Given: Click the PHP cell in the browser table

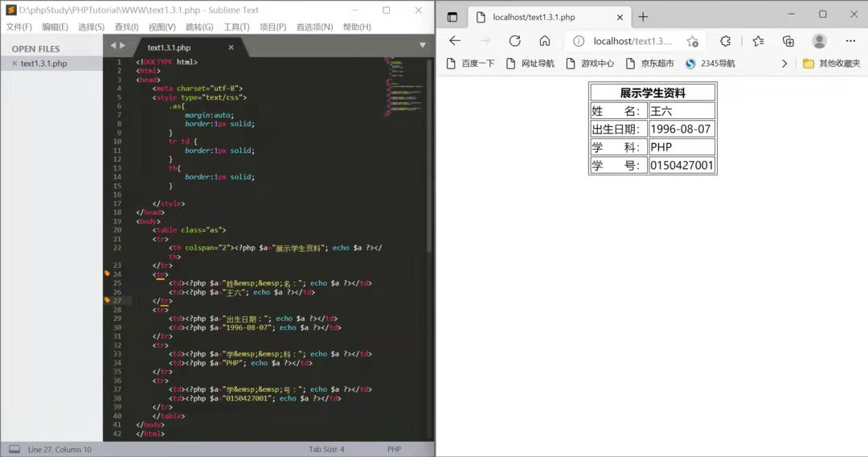Looking at the screenshot, I should point(682,146).
